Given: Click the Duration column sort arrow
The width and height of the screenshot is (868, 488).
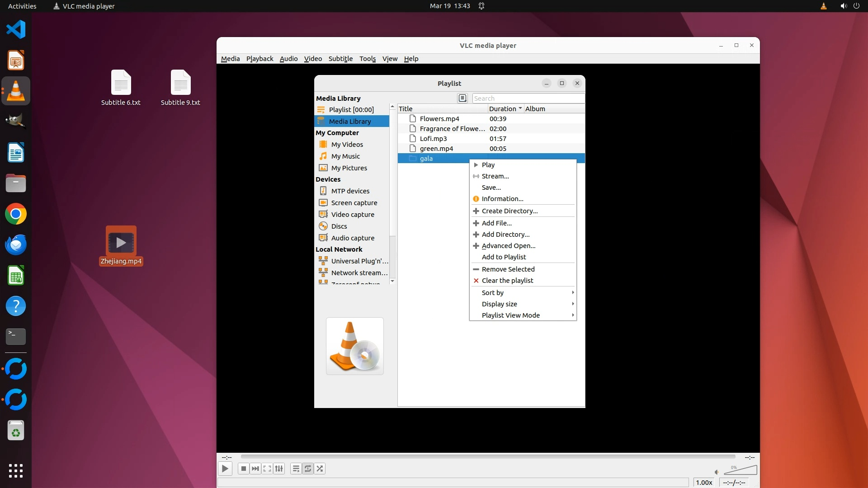Looking at the screenshot, I should (520, 108).
